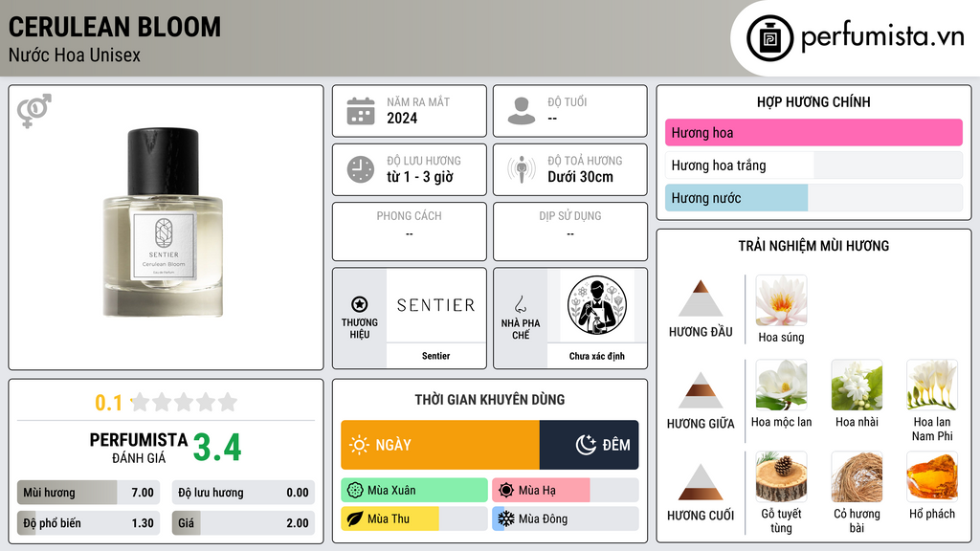Click the Hương hoa accord bar
This screenshot has width=980, height=551.
pos(813,132)
